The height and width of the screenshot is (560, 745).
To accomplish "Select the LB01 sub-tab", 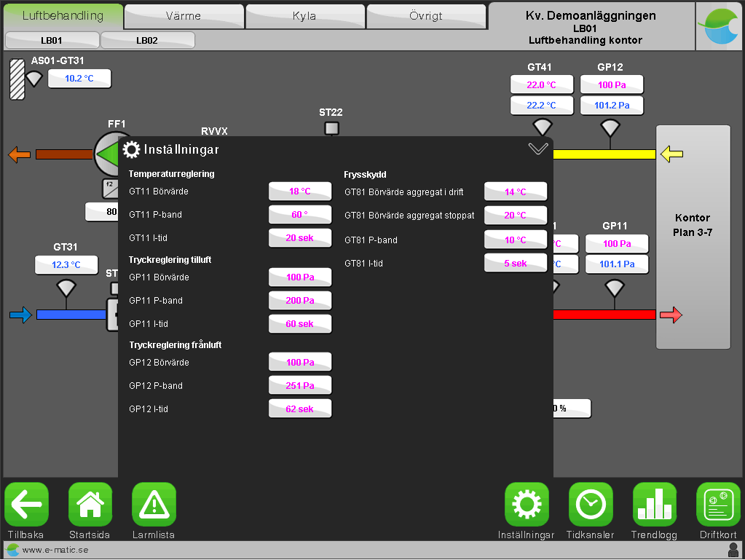I will pyautogui.click(x=52, y=40).
